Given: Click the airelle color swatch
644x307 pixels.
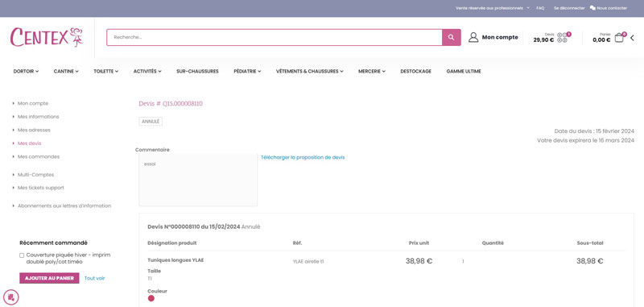Looking at the screenshot, I should tap(151, 298).
